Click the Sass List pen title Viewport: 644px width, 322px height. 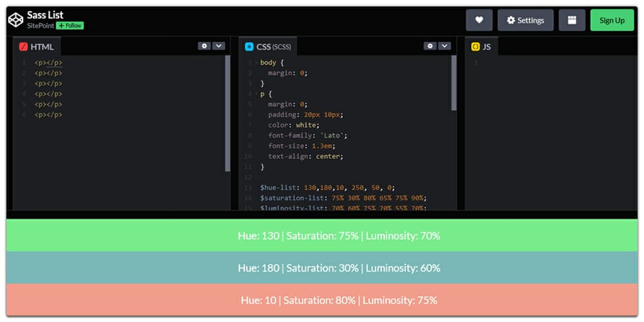(45, 15)
